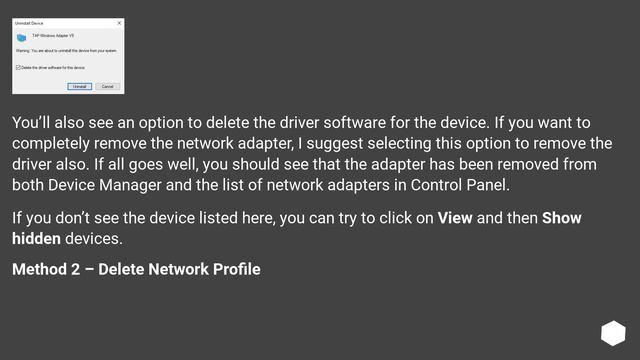Click the phrase Control Panel in paragraph
This screenshot has width=640, height=360.
pyautogui.click(x=458, y=185)
